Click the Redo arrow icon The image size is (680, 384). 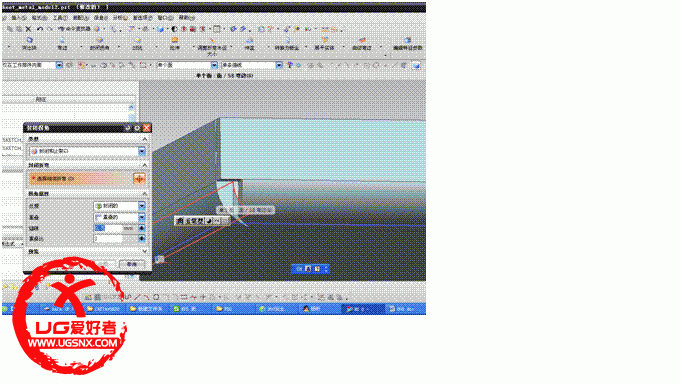(49, 29)
